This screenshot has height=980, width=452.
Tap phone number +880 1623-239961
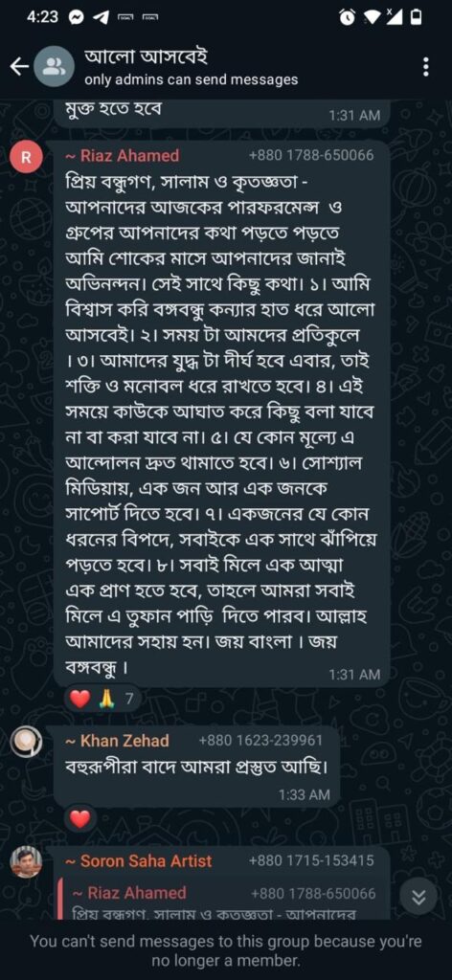point(260,742)
